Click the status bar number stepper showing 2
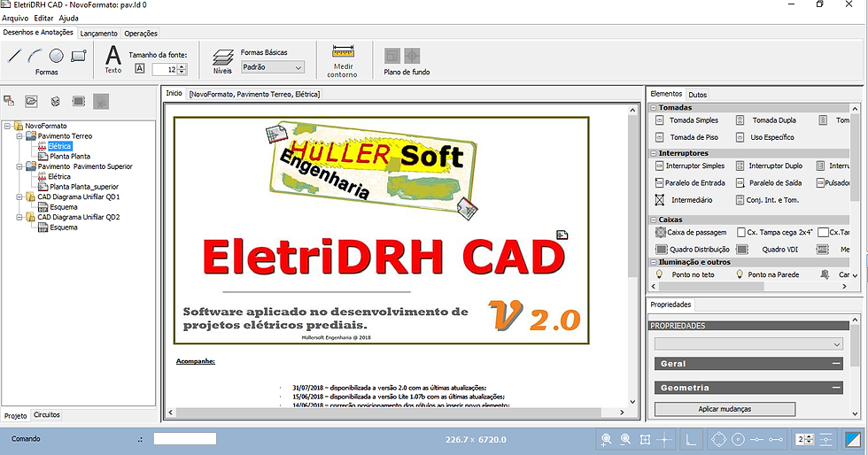 (805, 439)
